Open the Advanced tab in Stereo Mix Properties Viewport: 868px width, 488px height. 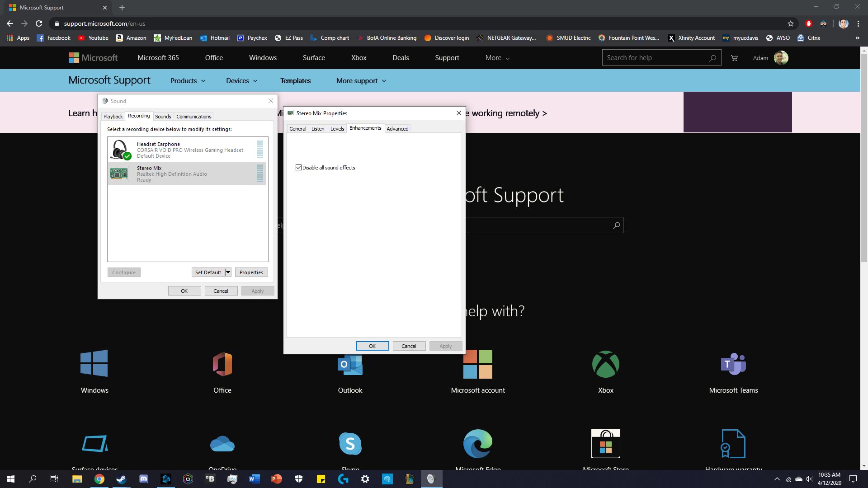397,129
